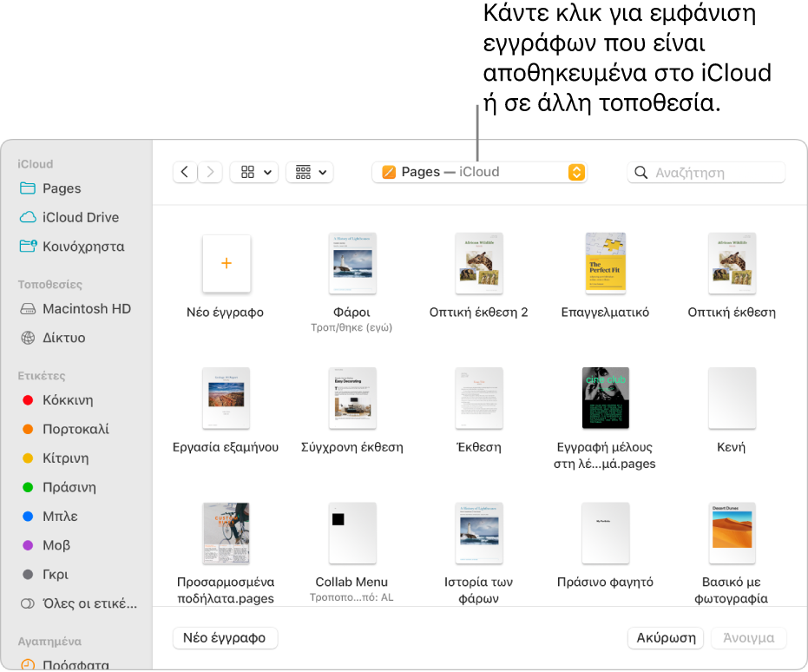Click the orange location stepper arrows
This screenshot has width=808, height=672.
coord(576,172)
